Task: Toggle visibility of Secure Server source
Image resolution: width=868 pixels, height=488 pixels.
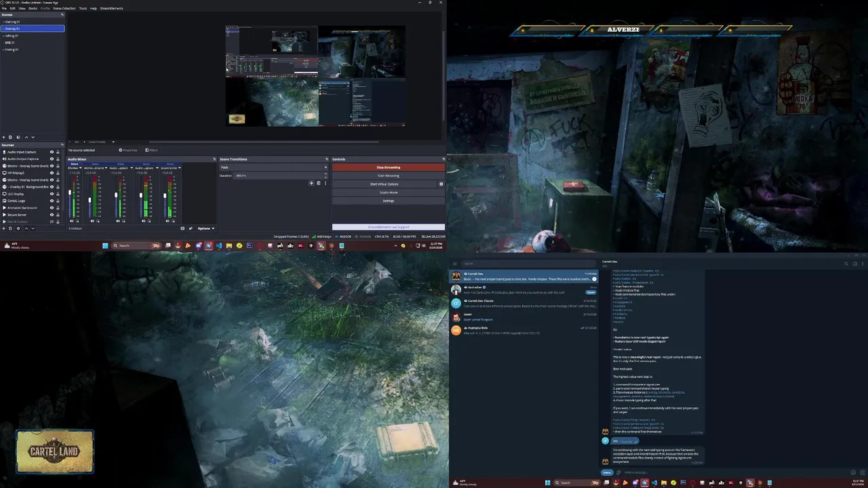Action: (52, 215)
